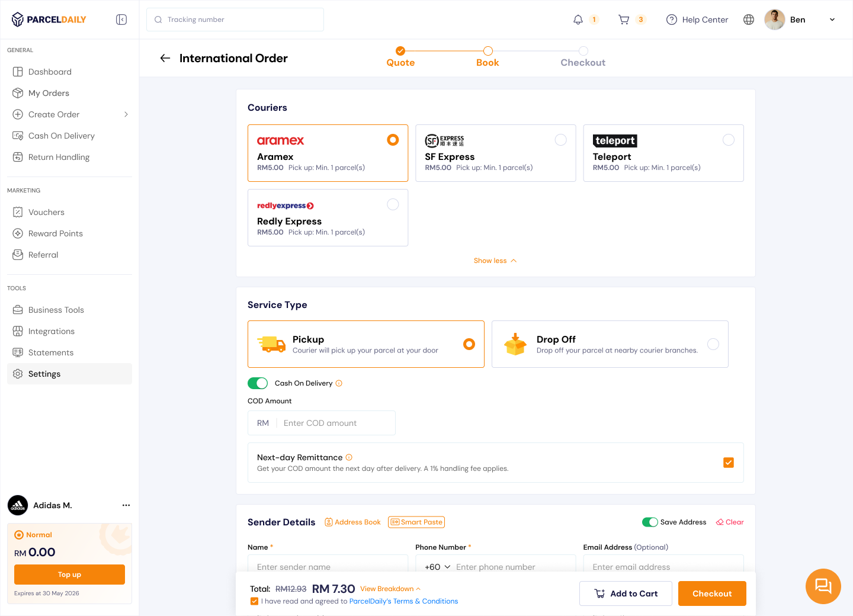
Task: Click the COD amount input field
Action: 335,423
